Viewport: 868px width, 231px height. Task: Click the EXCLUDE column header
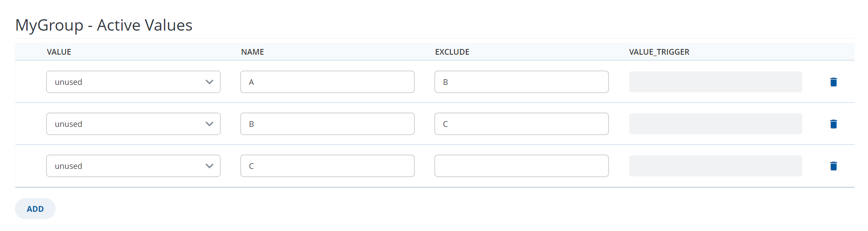coord(452,52)
